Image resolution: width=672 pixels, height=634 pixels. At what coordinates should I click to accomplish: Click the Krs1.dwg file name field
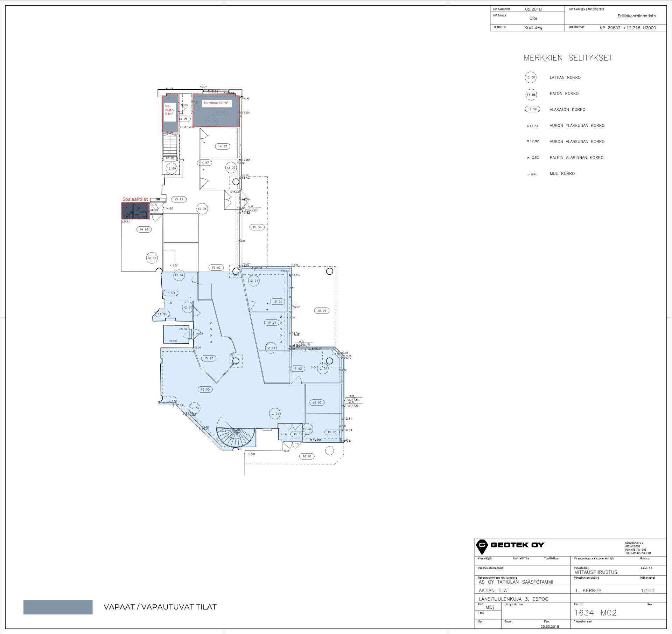533,28
